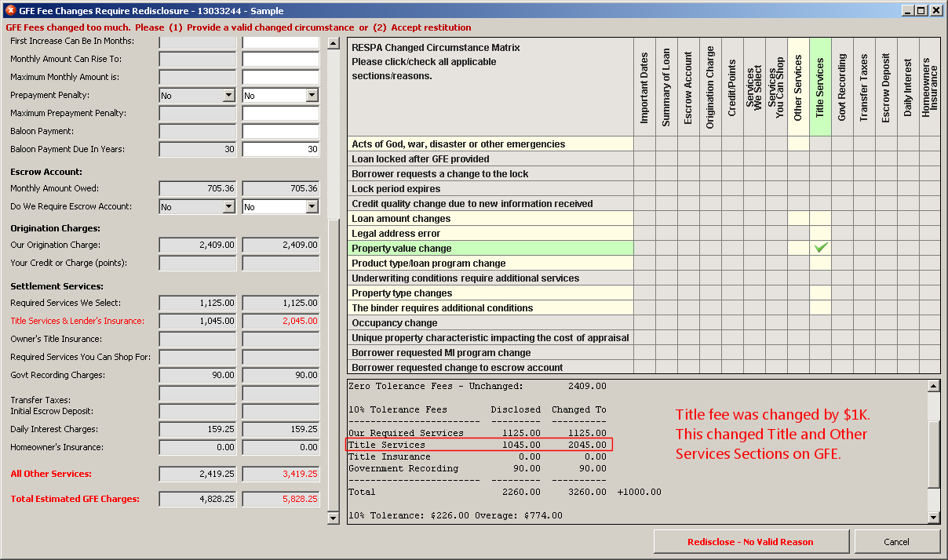Viewport: 948px width, 560px height.
Task: Click the red application icon in title bar
Action: [x=10, y=11]
